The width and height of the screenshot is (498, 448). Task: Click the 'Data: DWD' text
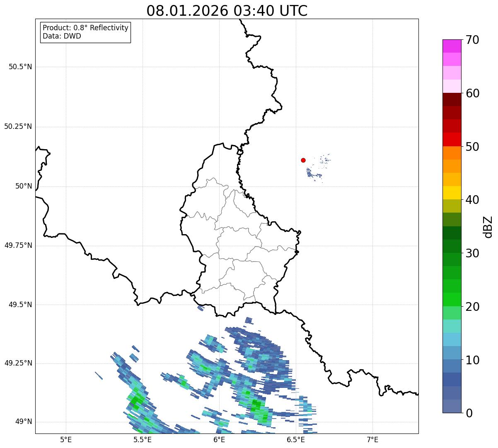click(x=62, y=36)
